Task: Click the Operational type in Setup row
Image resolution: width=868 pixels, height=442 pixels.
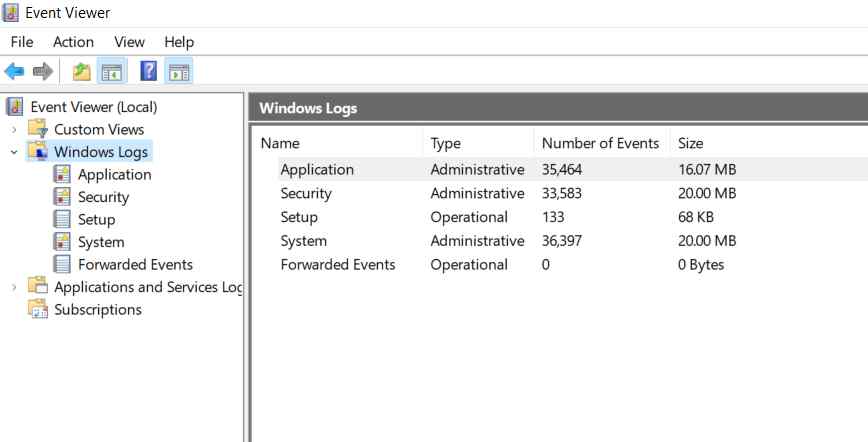Action: [469, 217]
